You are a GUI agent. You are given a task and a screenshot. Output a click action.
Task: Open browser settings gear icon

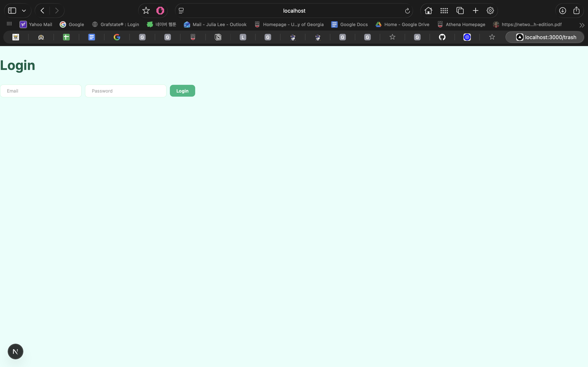click(490, 11)
